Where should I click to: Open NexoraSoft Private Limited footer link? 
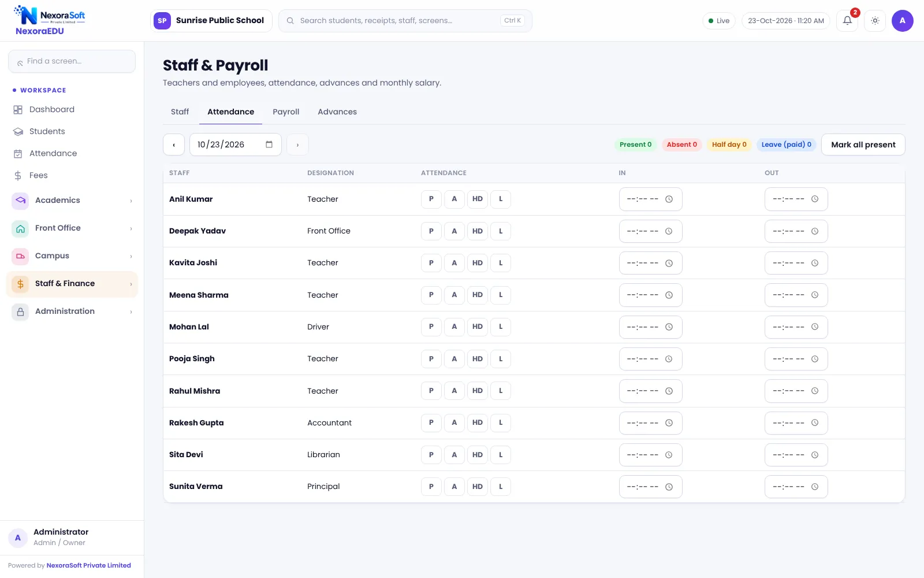coord(89,565)
